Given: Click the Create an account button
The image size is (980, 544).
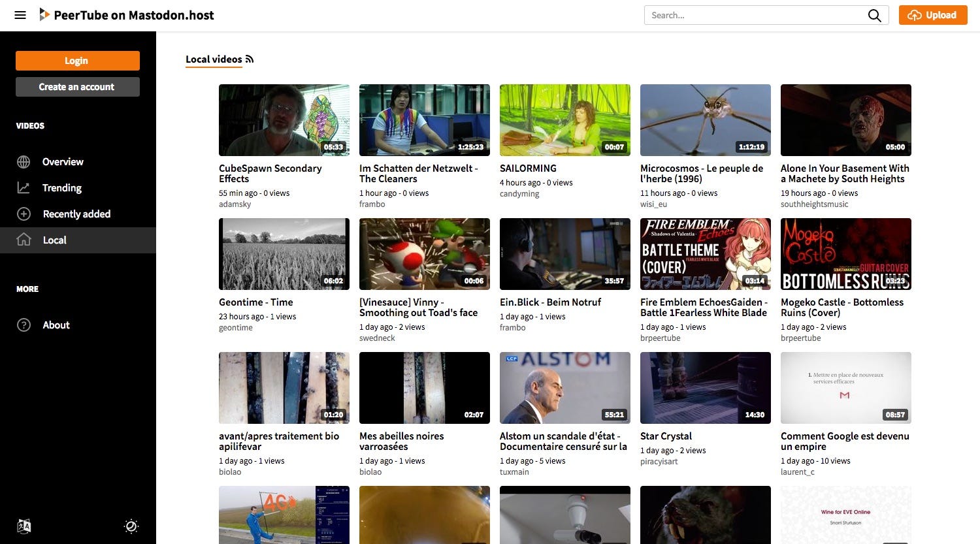Looking at the screenshot, I should (x=77, y=86).
